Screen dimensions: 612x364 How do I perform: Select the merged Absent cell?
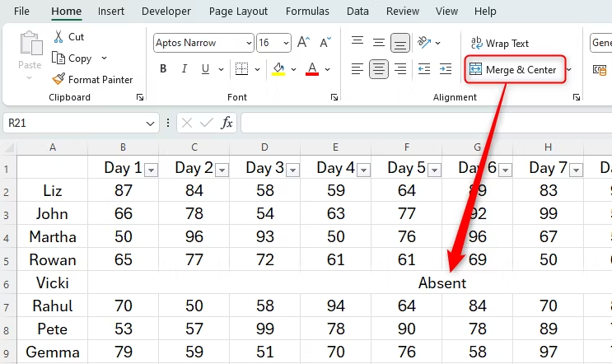tap(350, 282)
